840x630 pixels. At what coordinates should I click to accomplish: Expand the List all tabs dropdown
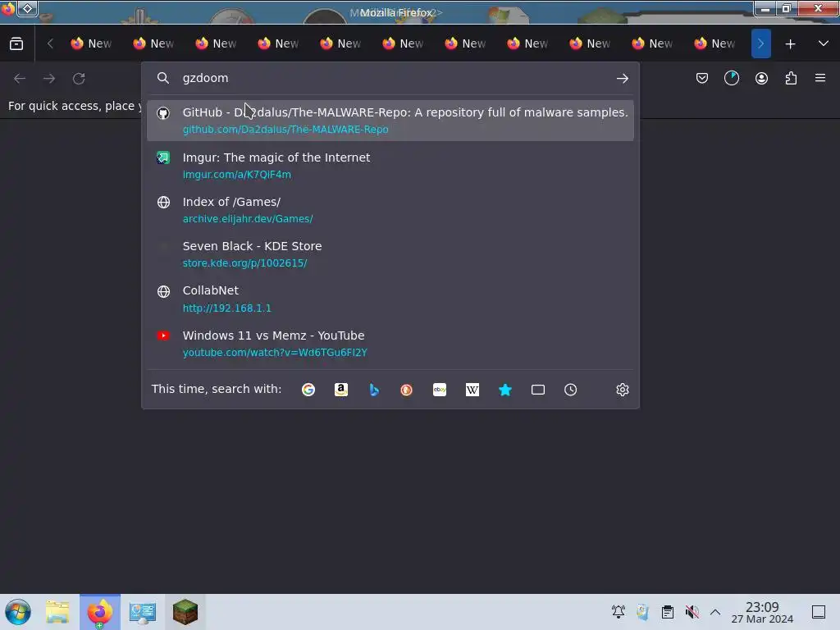click(x=824, y=43)
